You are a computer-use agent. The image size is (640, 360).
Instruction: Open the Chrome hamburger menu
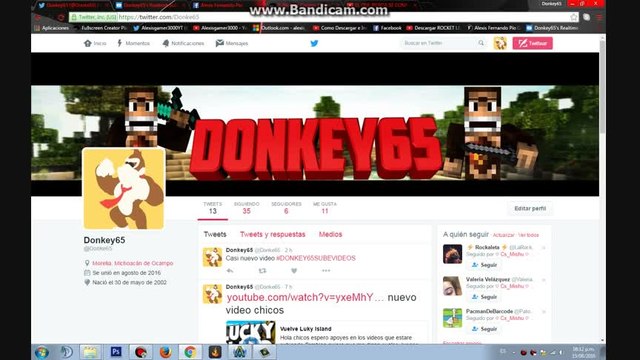[599, 17]
